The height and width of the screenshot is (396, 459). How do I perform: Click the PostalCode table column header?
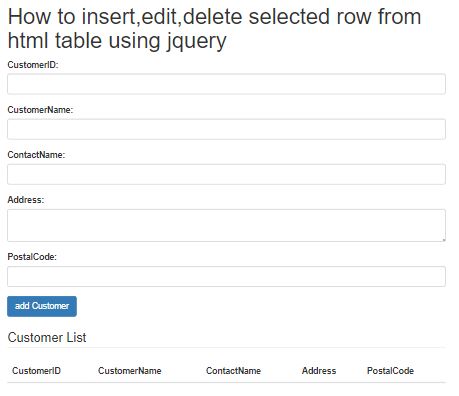coord(390,371)
